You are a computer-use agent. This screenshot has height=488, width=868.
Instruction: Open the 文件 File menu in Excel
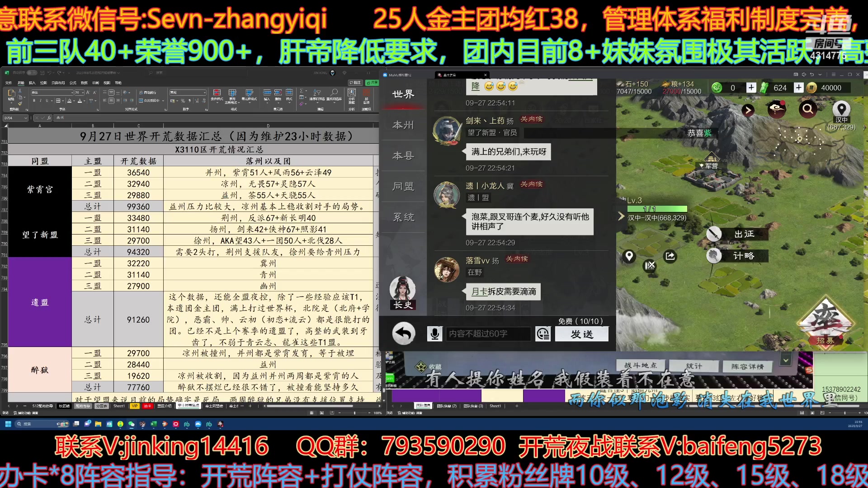pos(9,83)
